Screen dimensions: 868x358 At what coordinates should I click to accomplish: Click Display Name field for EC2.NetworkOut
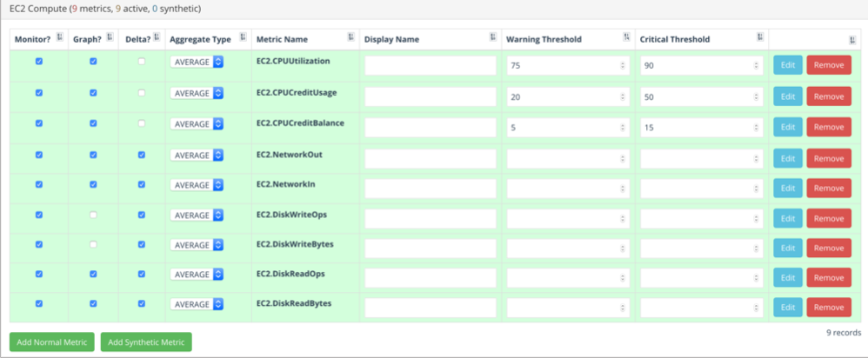point(431,159)
